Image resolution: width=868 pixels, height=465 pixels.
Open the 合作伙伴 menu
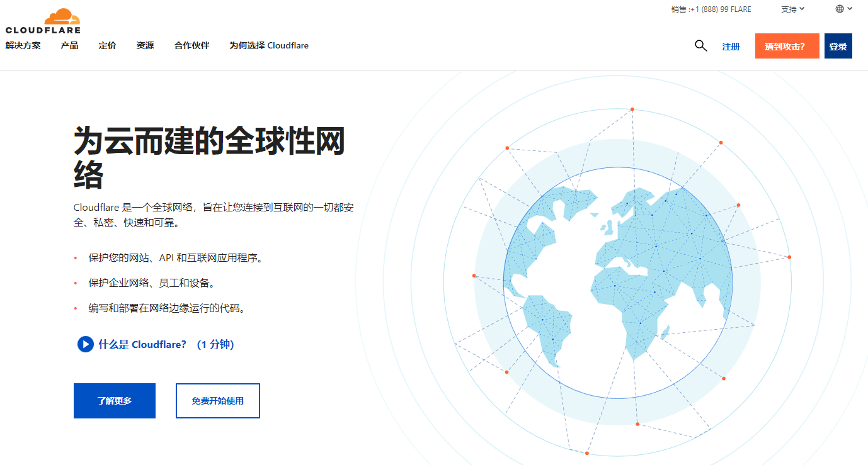(x=192, y=46)
